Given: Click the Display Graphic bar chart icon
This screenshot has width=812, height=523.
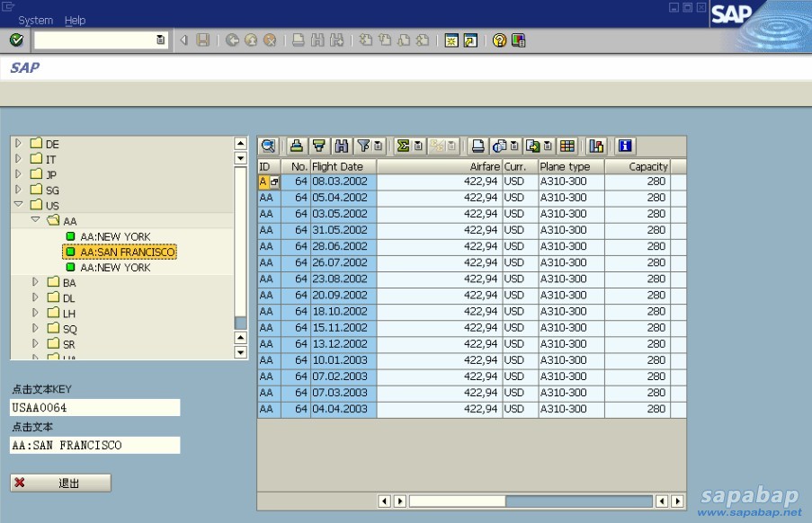Looking at the screenshot, I should click(x=596, y=146).
